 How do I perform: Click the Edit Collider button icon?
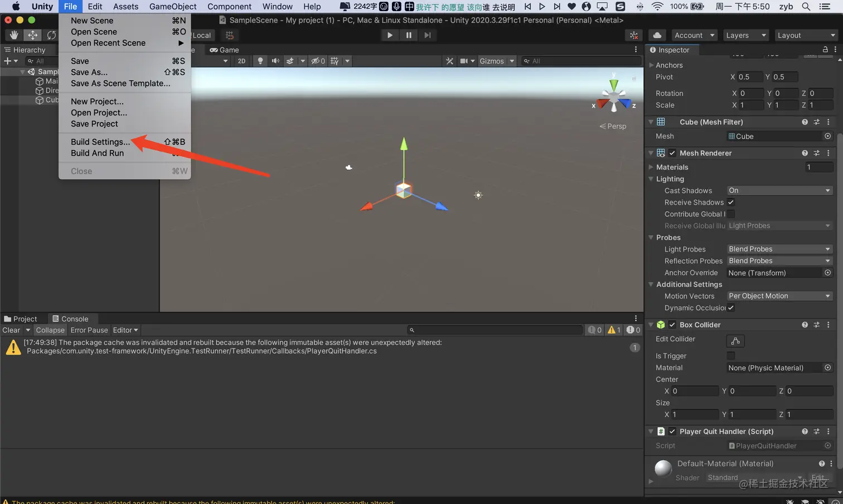(x=735, y=341)
